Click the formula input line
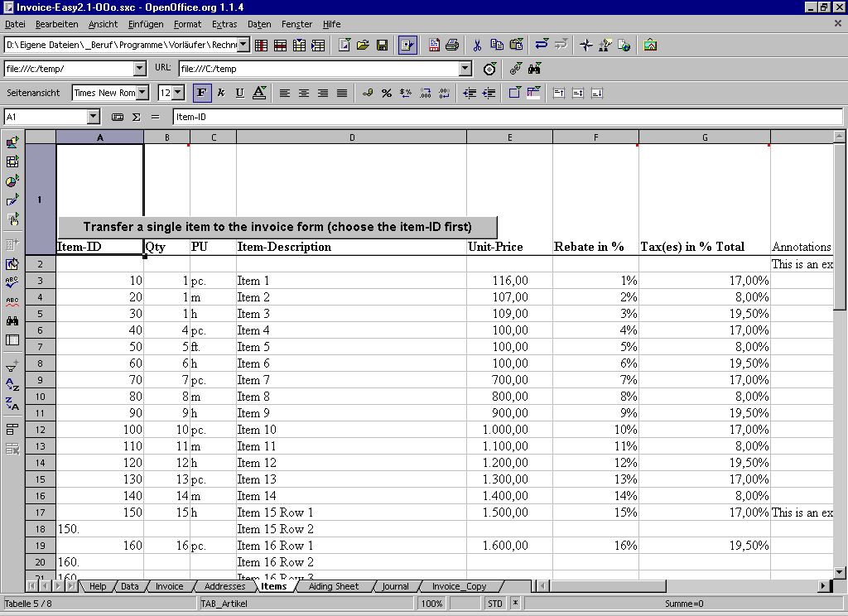 click(x=497, y=118)
